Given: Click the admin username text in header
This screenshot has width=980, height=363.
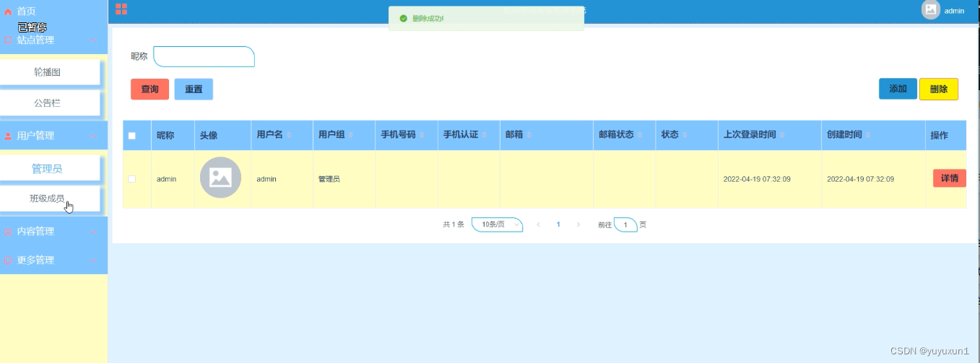Looking at the screenshot, I should pos(954,11).
